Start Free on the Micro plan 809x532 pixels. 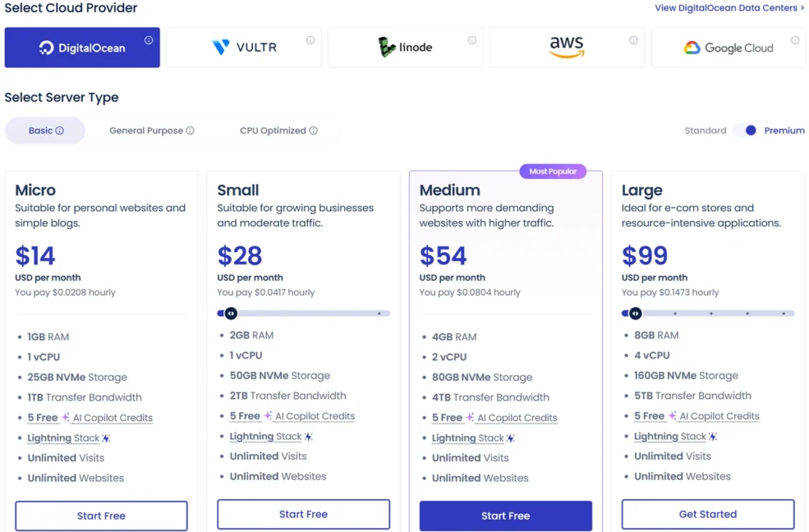click(x=100, y=515)
